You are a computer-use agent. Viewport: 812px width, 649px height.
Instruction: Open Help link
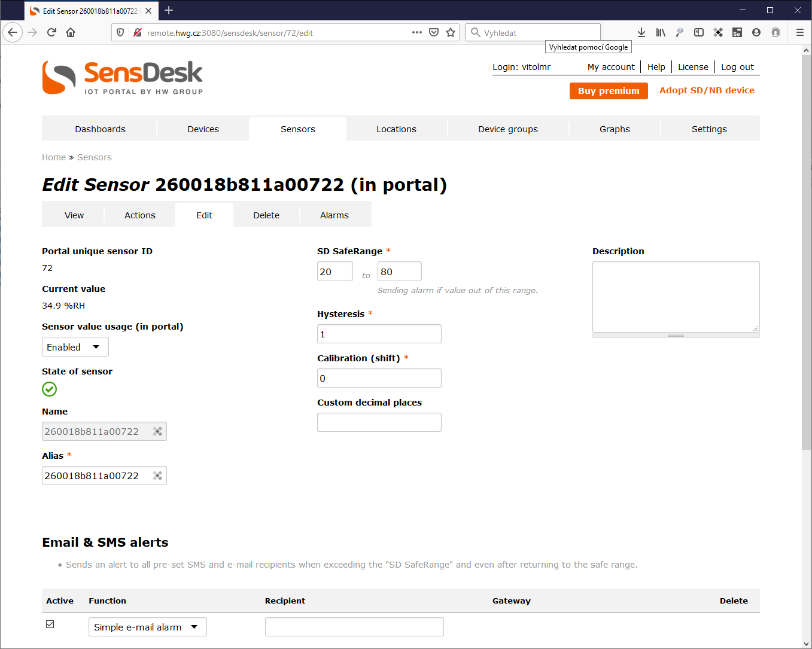click(x=656, y=67)
